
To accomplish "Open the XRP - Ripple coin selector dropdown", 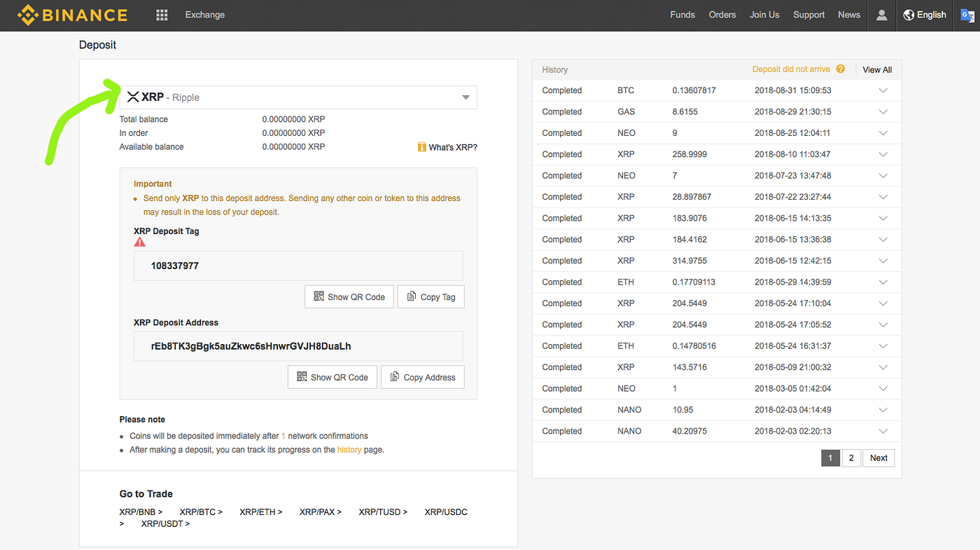I will tap(298, 97).
